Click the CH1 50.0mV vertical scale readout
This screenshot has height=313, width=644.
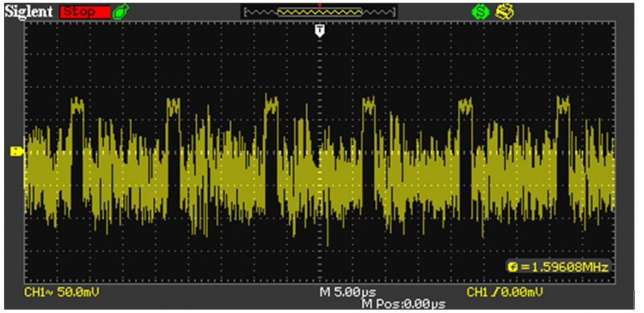coord(62,293)
